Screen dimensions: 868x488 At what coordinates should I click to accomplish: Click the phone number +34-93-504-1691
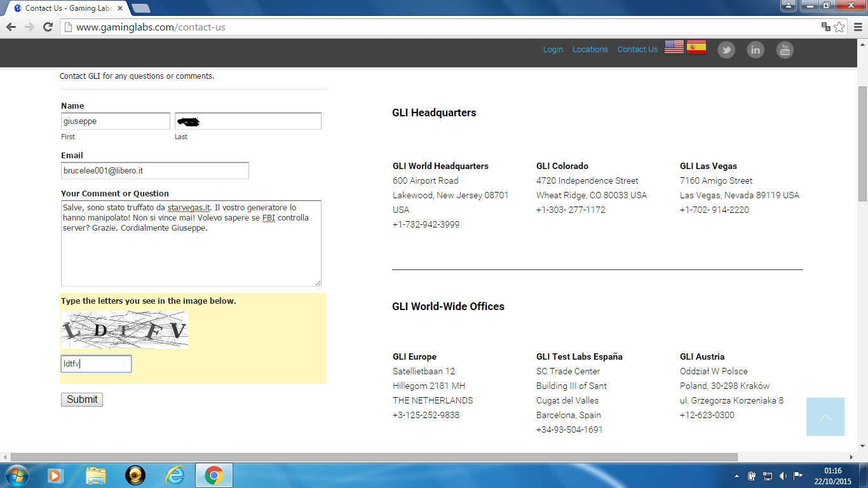click(569, 430)
